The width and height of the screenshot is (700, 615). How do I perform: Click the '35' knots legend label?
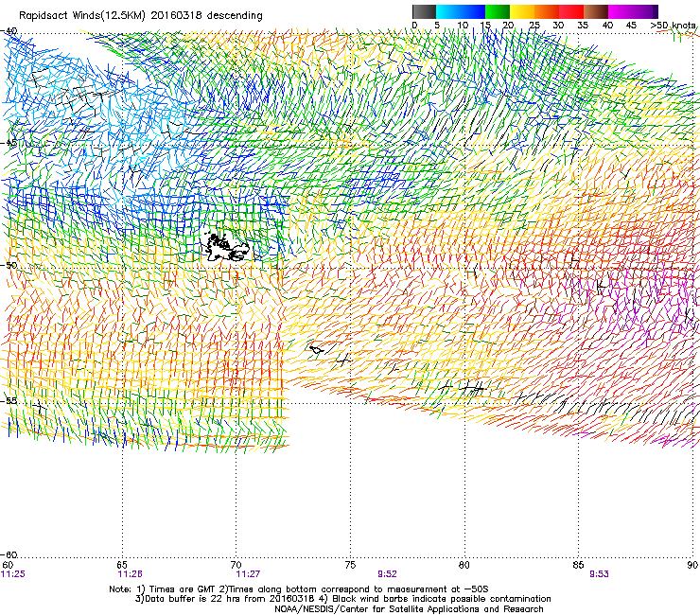coord(583,26)
